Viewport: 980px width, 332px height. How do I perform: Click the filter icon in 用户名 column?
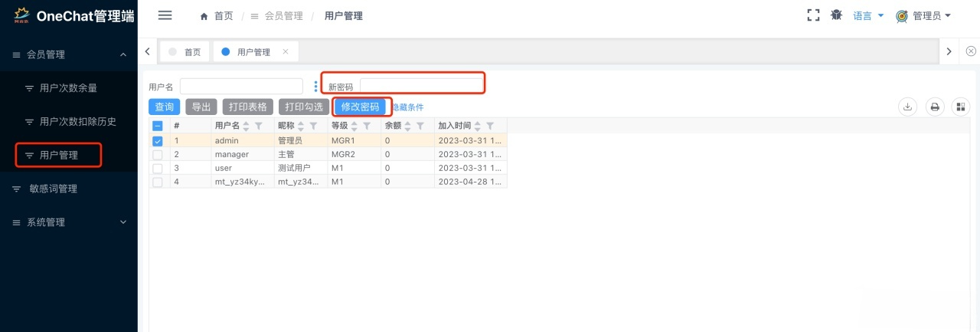tap(259, 126)
